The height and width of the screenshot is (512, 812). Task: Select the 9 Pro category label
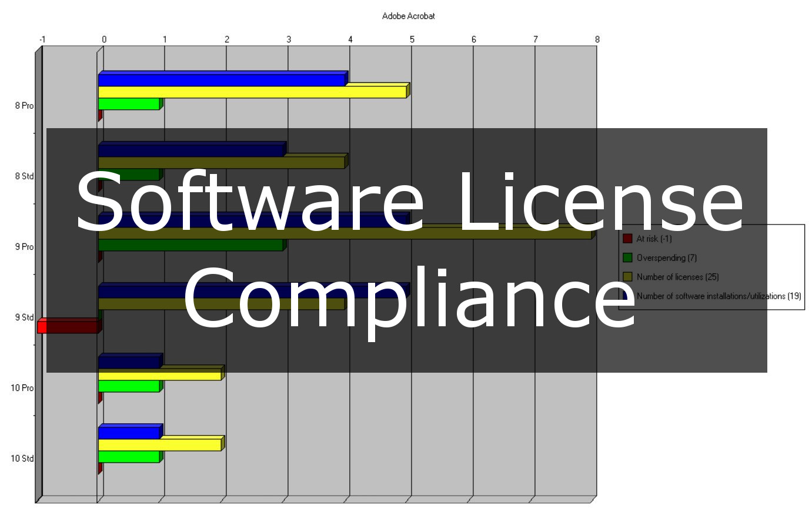coord(24,247)
